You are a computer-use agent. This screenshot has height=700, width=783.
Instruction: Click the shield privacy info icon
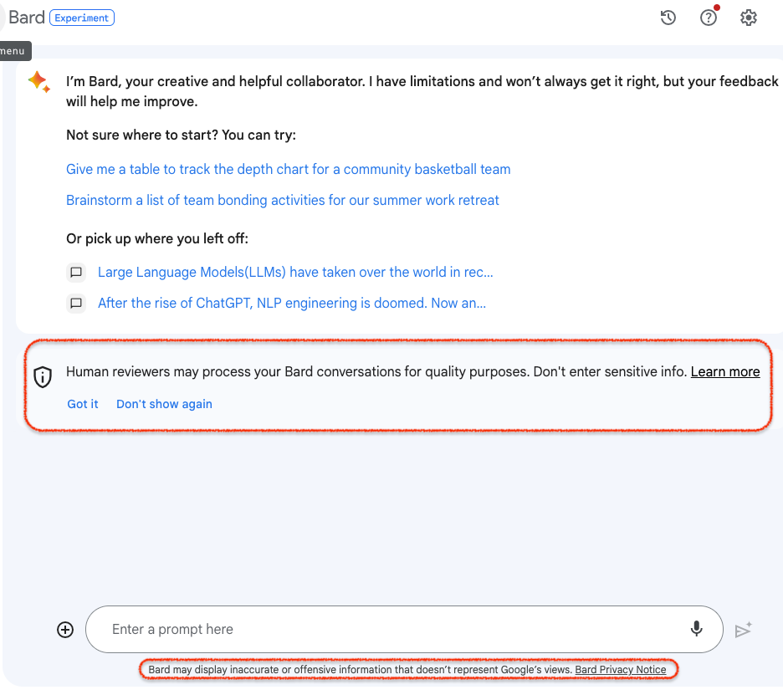[43, 377]
